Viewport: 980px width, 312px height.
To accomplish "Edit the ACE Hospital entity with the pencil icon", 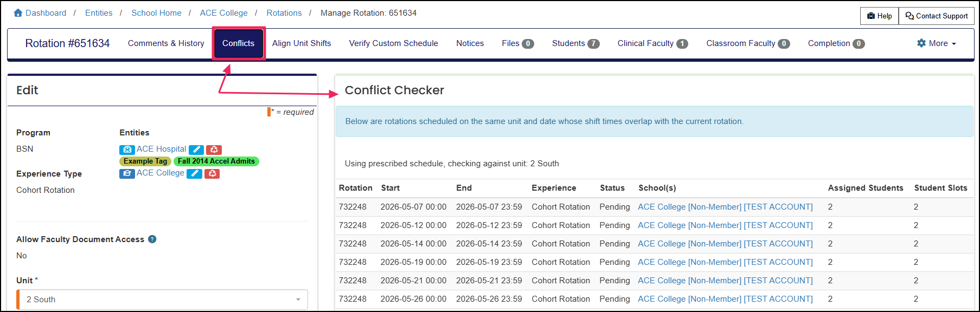I will click(x=196, y=149).
